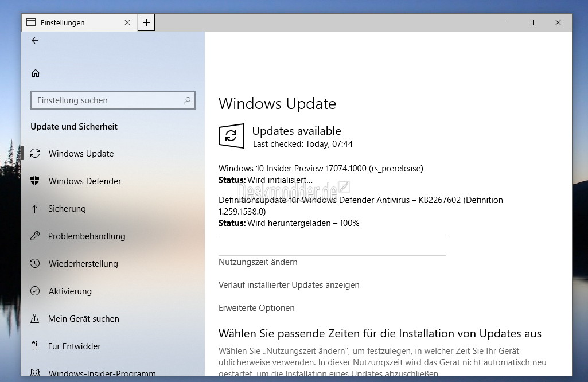Click the Problembehandlung wrench icon

coord(36,236)
